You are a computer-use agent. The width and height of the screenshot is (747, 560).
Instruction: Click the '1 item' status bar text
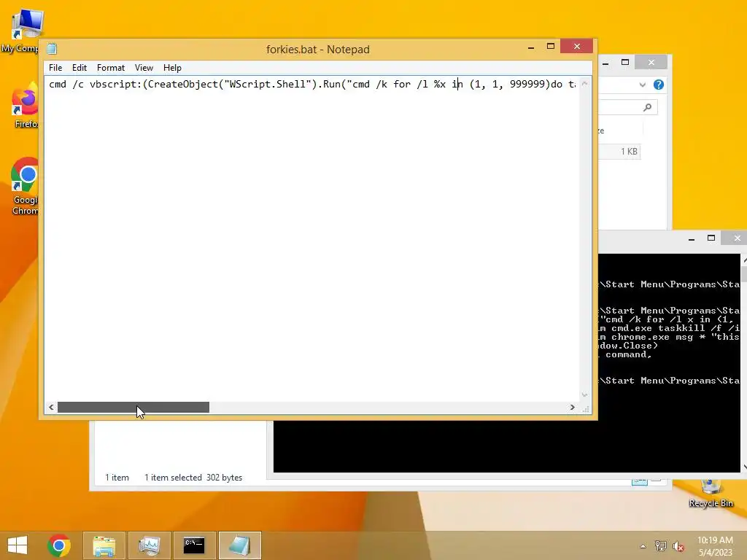[x=117, y=477]
